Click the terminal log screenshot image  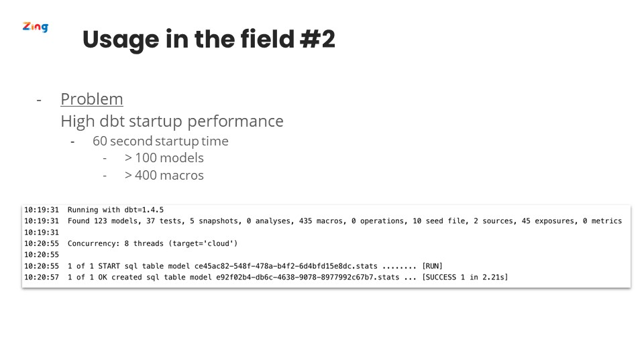[326, 246]
